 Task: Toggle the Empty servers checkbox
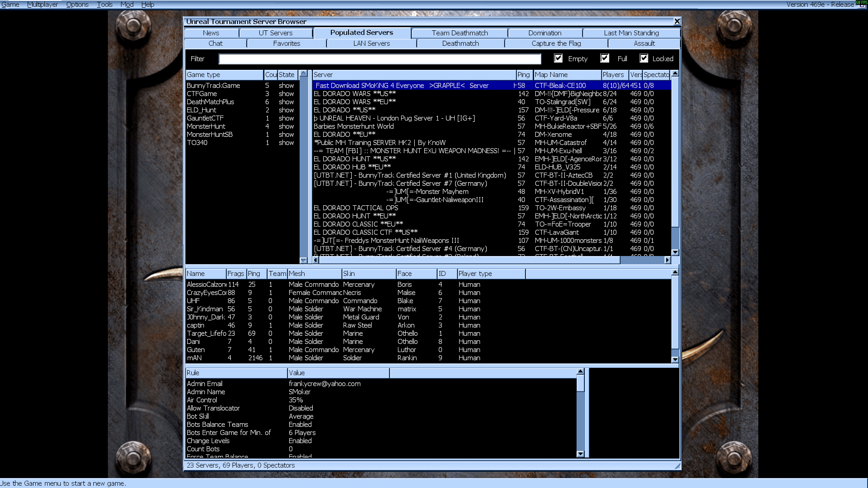pos(558,58)
